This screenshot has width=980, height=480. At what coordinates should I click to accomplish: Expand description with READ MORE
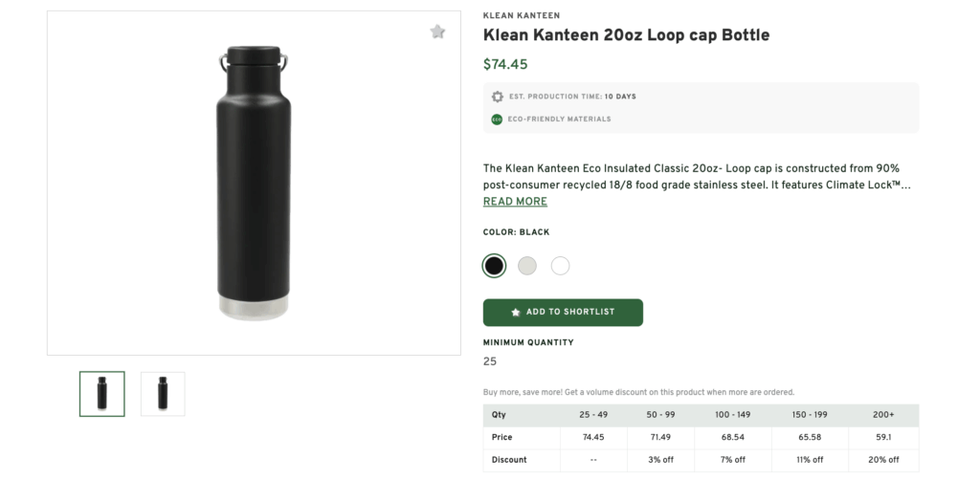[515, 202]
